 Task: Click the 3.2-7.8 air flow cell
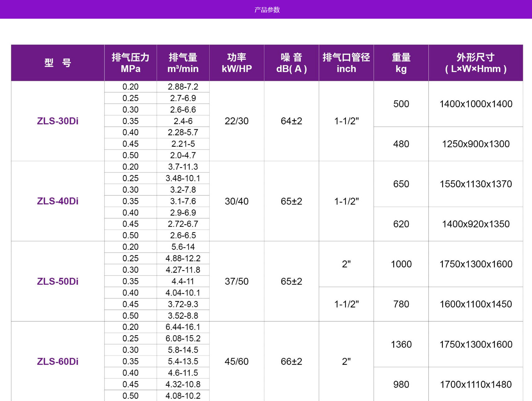coord(183,190)
